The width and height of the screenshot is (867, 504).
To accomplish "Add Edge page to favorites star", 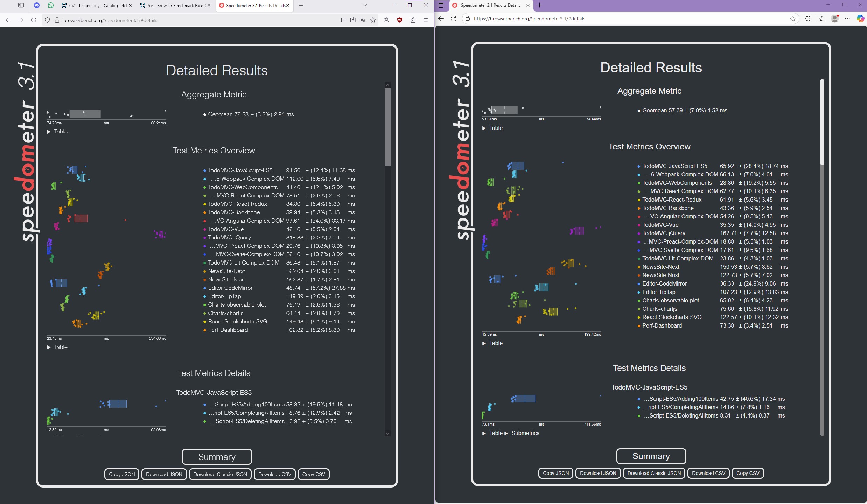I will pyautogui.click(x=793, y=19).
